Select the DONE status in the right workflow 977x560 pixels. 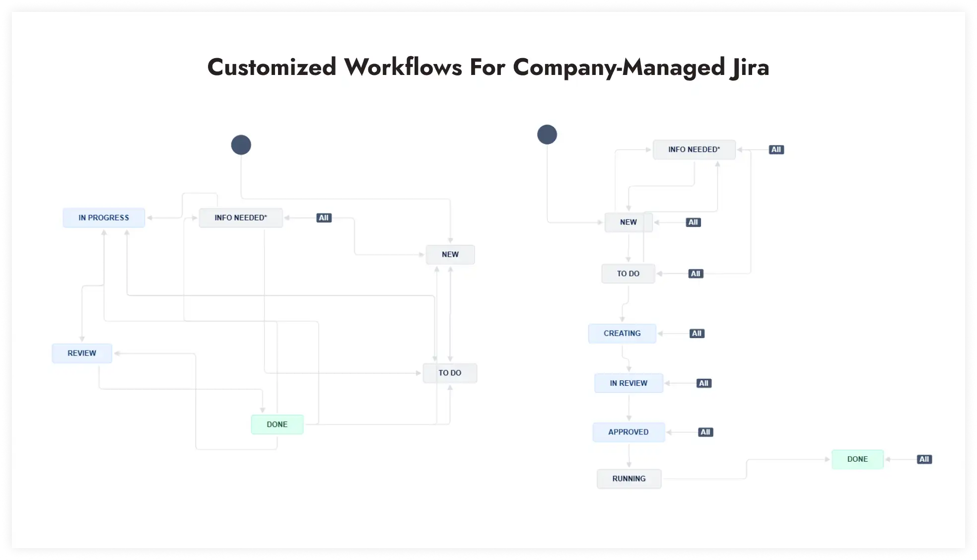(857, 460)
